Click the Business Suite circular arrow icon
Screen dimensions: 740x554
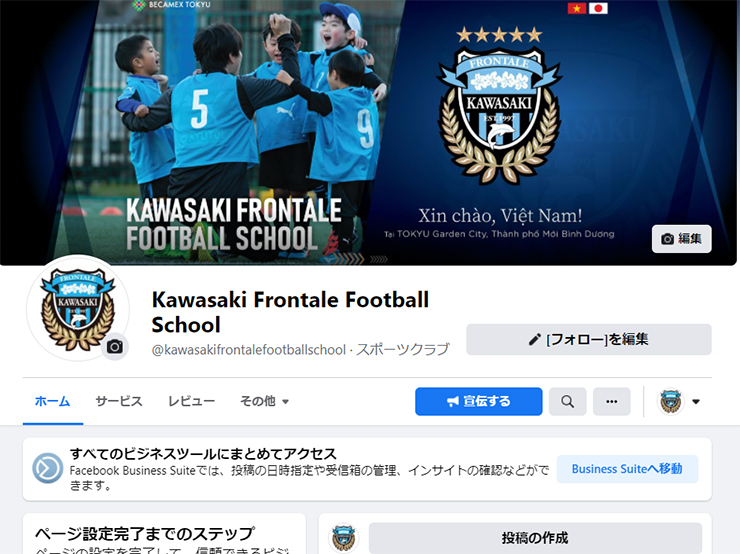click(48, 468)
